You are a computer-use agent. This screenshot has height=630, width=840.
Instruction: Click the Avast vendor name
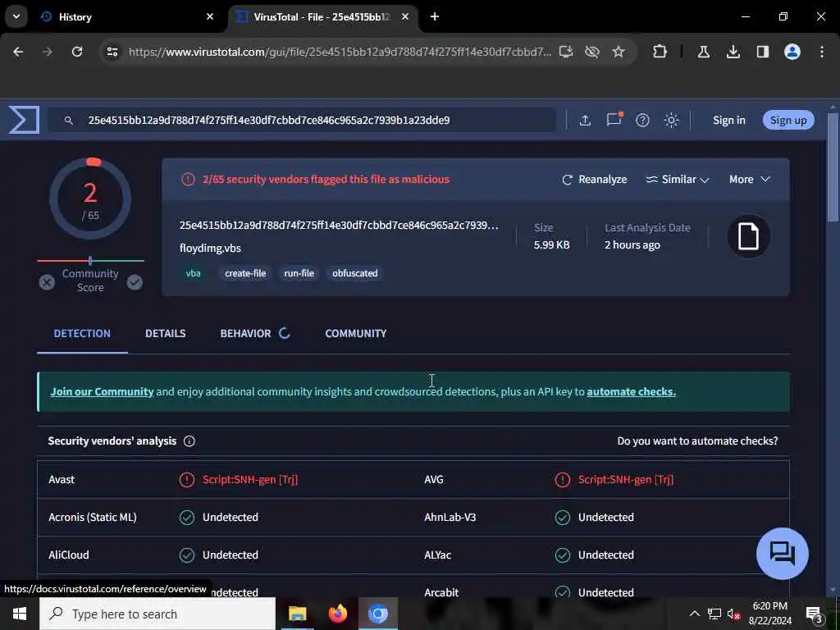coord(62,479)
